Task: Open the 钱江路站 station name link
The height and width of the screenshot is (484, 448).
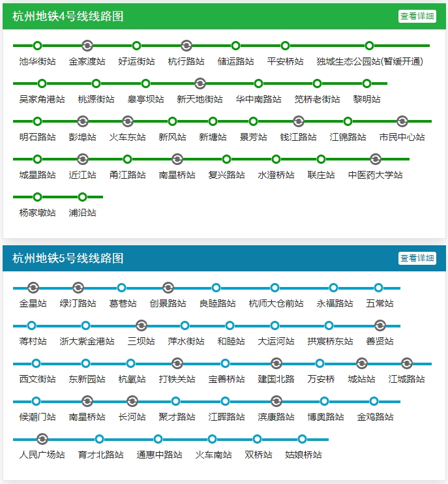Action: click(x=298, y=138)
